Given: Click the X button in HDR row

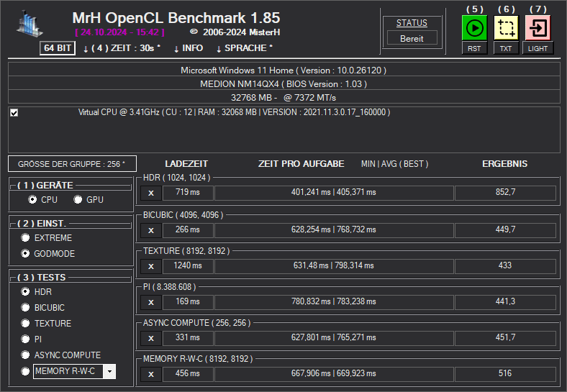Looking at the screenshot, I should (x=151, y=193).
